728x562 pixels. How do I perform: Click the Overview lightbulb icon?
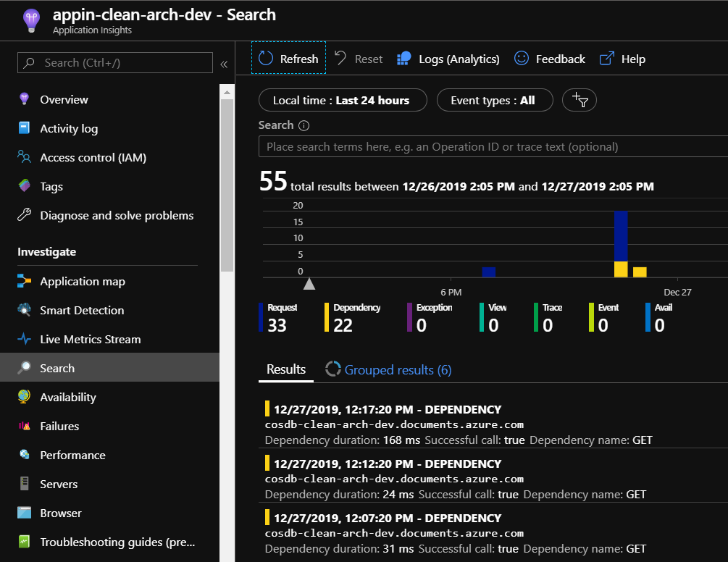[x=24, y=98]
